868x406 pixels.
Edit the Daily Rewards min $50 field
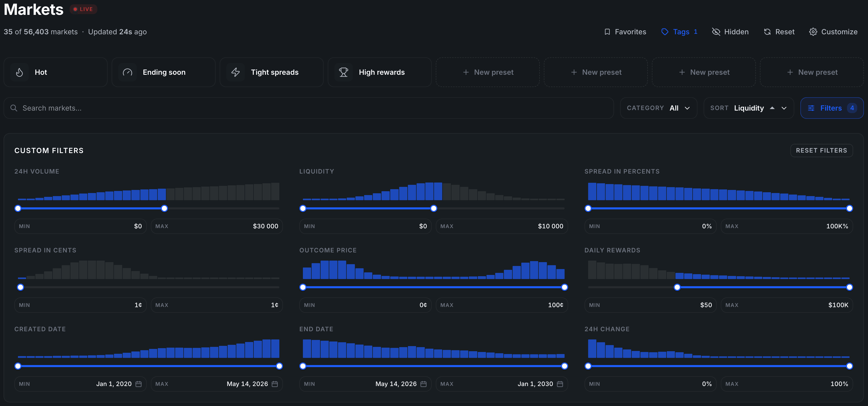(x=650, y=305)
